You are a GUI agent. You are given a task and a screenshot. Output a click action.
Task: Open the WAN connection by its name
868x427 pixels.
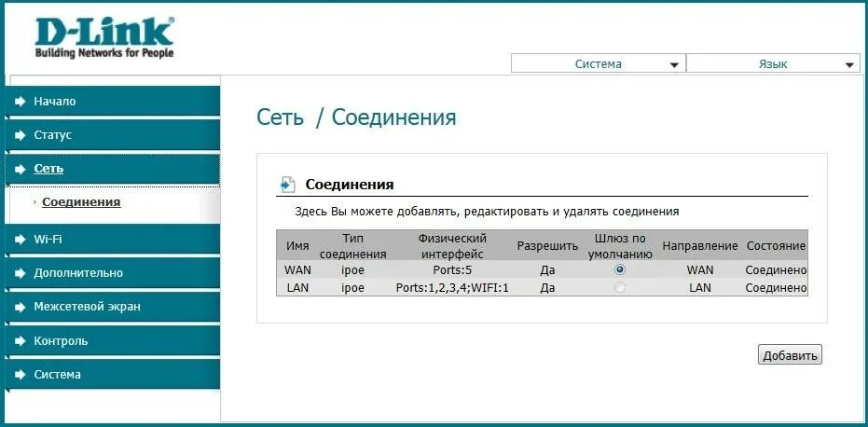pyautogui.click(x=297, y=270)
